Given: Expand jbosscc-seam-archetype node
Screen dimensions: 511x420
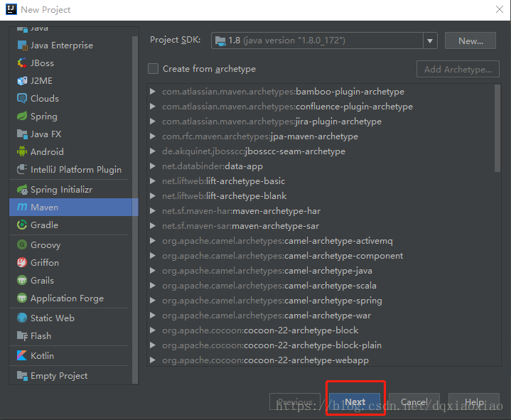Looking at the screenshot, I should 152,151.
